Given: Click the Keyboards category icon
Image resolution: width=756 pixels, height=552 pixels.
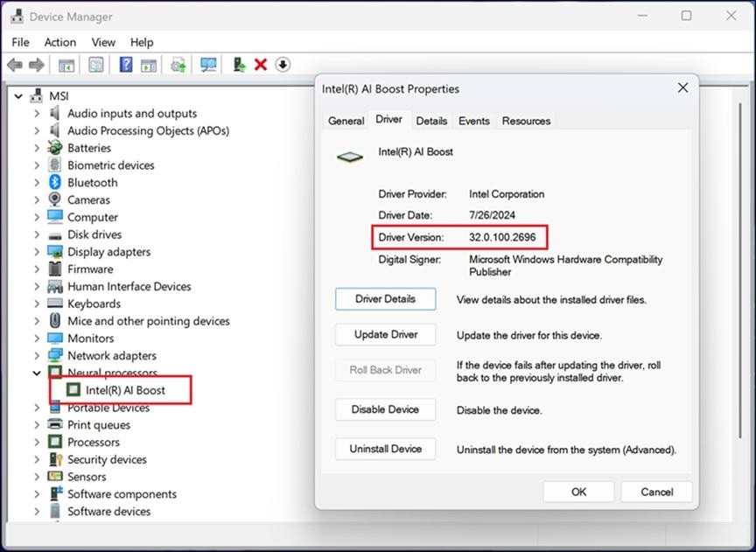Looking at the screenshot, I should click(55, 304).
